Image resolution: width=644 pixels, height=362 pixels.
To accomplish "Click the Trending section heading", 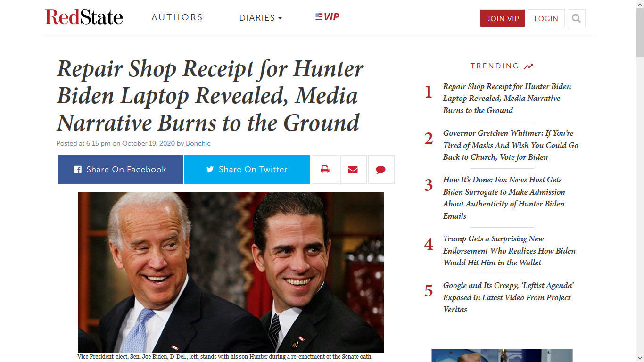I will click(502, 66).
